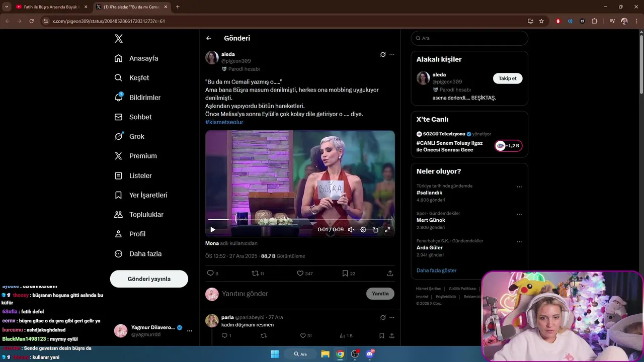644x362 pixels.
Task: Open Mert Günok trend
Action: [x=431, y=220]
